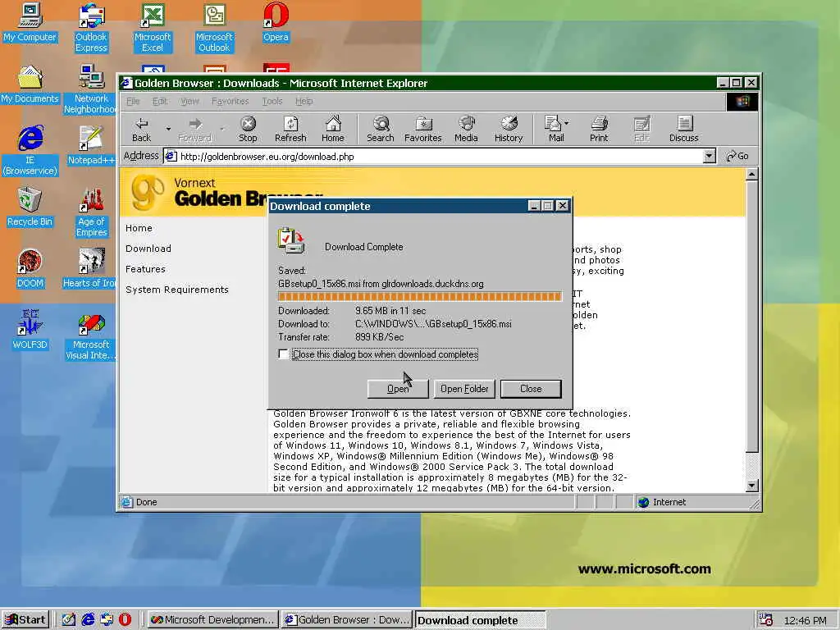Follow the Home sidebar link
The height and width of the screenshot is (630, 840).
click(x=139, y=228)
